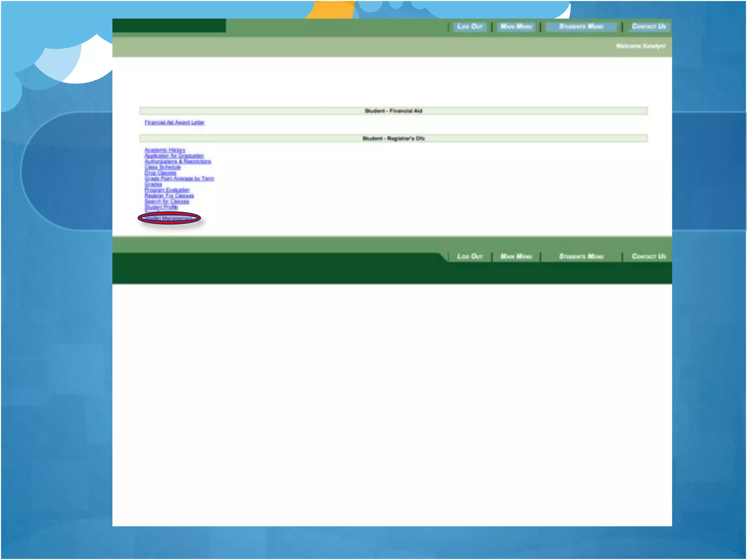This screenshot has width=747, height=560.
Task: Click the Drop Classes link
Action: pos(160,173)
